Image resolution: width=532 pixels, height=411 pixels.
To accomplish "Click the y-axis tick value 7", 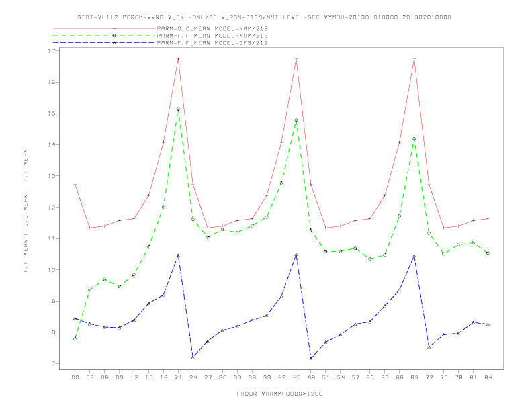I will coord(53,363).
